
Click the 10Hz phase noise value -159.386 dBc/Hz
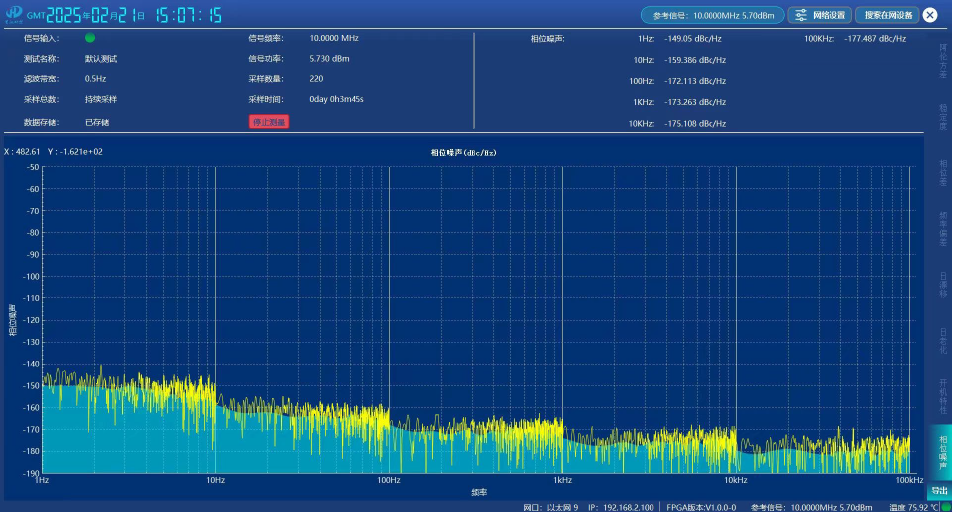pyautogui.click(x=695, y=60)
